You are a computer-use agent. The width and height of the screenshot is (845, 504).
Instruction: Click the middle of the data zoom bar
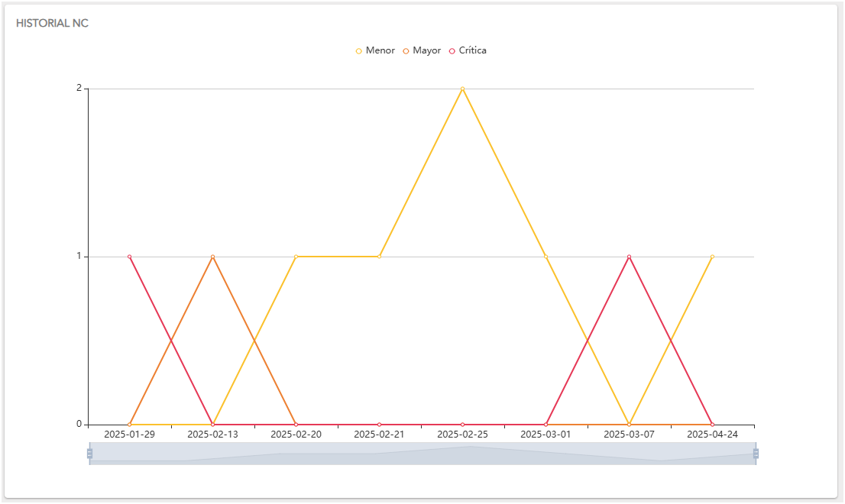[422, 454]
